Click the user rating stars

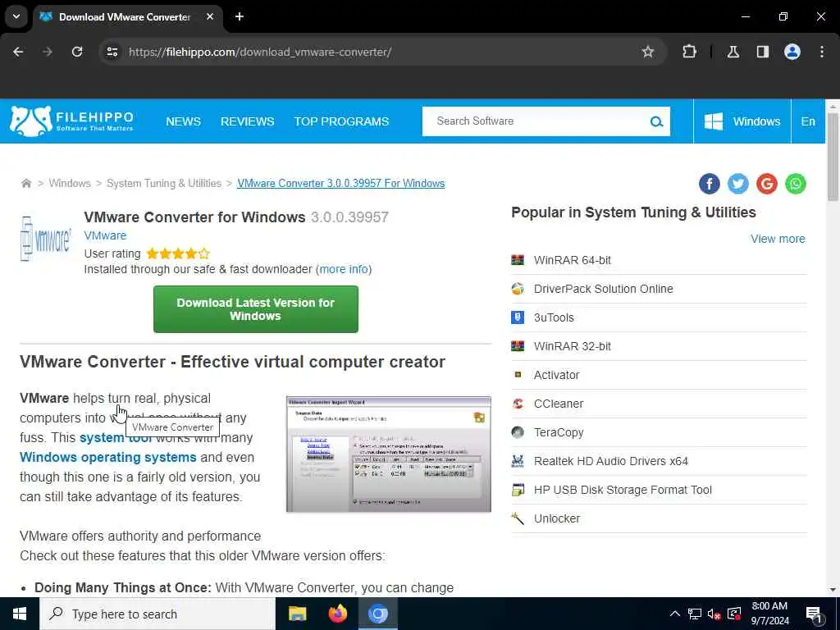pyautogui.click(x=178, y=253)
